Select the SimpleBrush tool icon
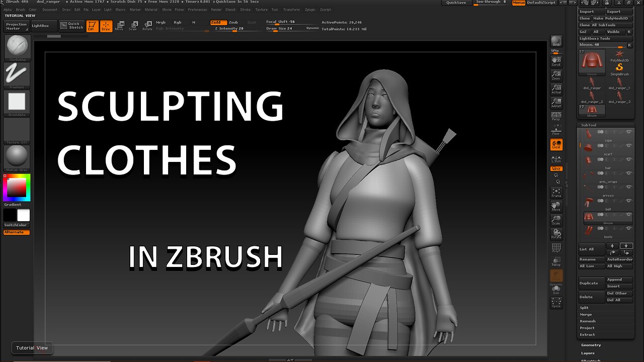This screenshot has height=362, width=644. (x=619, y=69)
